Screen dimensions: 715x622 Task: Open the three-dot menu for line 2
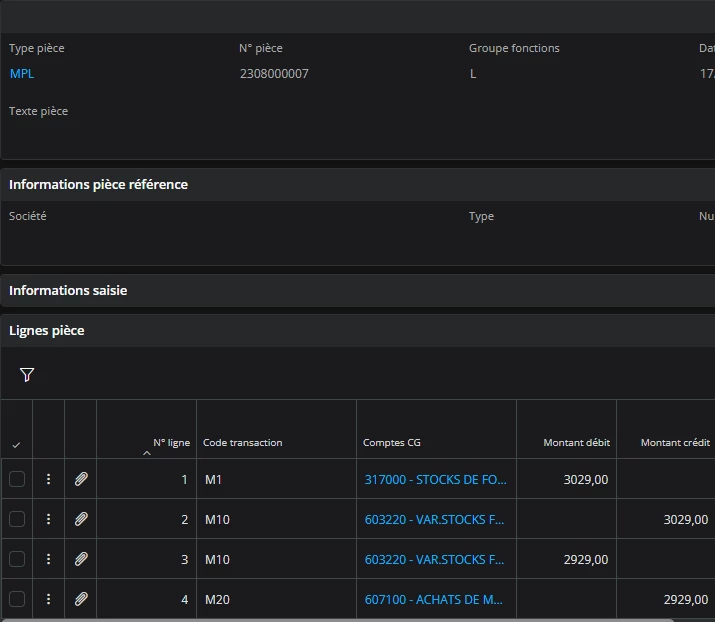(x=48, y=519)
